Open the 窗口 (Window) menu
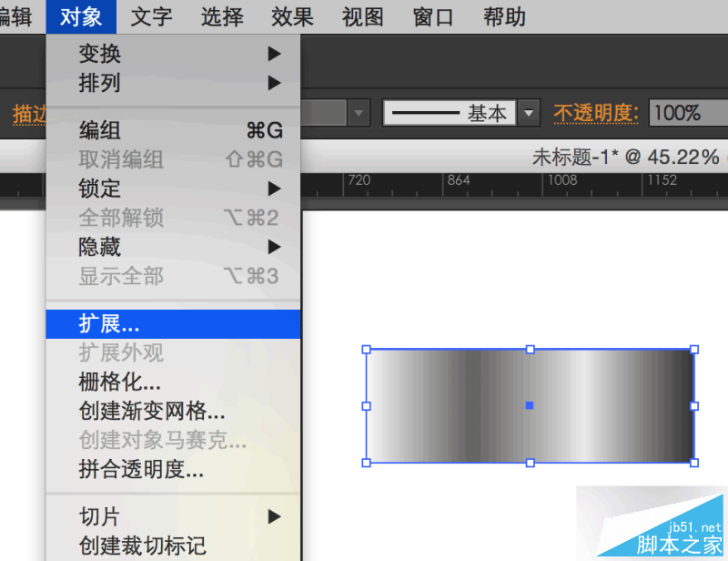The image size is (728, 561). tap(432, 15)
